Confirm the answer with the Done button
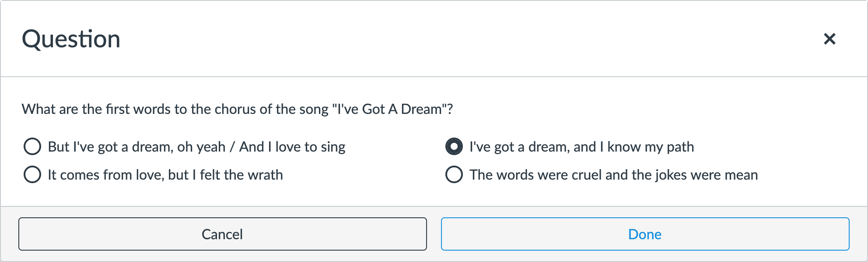Screen dimensions: 868x262 coord(645,234)
